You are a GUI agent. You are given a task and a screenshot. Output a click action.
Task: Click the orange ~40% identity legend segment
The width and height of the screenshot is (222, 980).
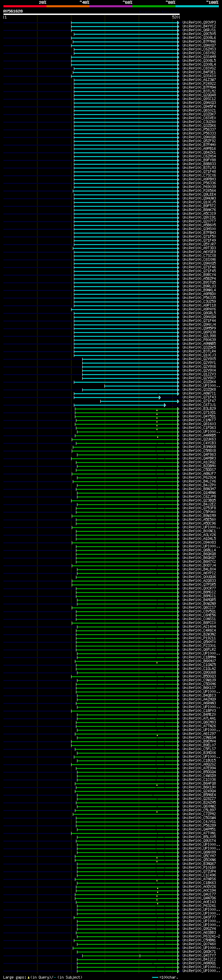coord(68,7)
